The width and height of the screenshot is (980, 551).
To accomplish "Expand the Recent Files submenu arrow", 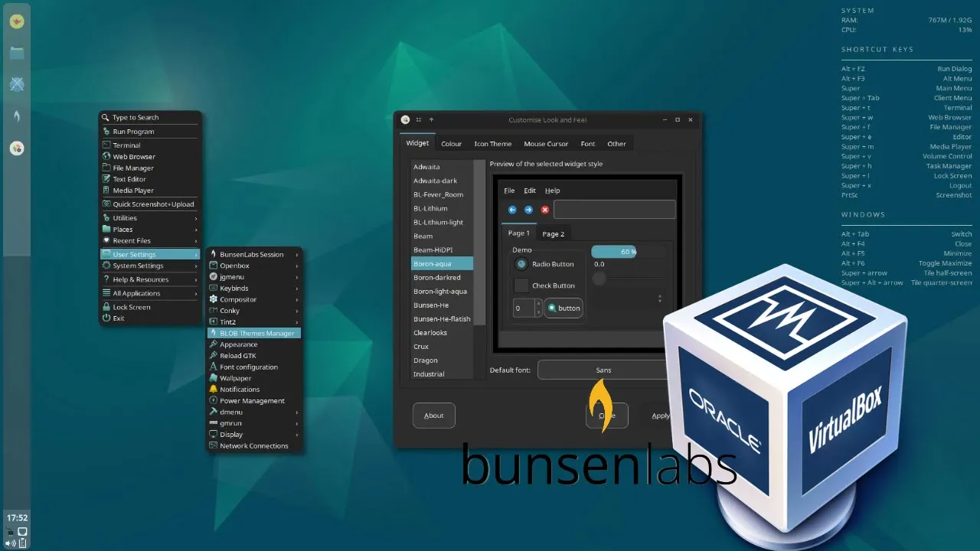I will point(196,240).
